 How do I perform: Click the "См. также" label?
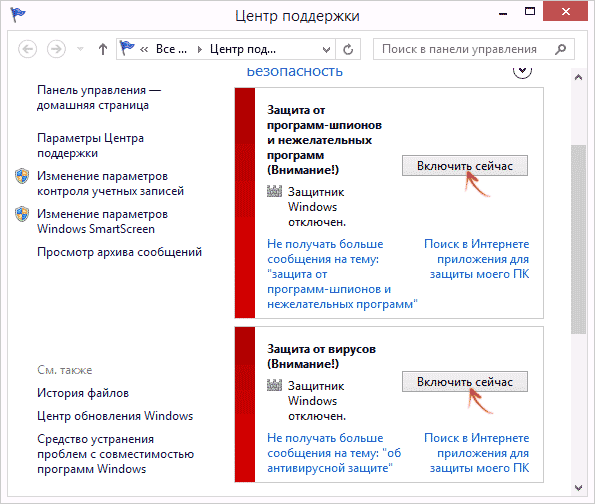[x=65, y=370]
